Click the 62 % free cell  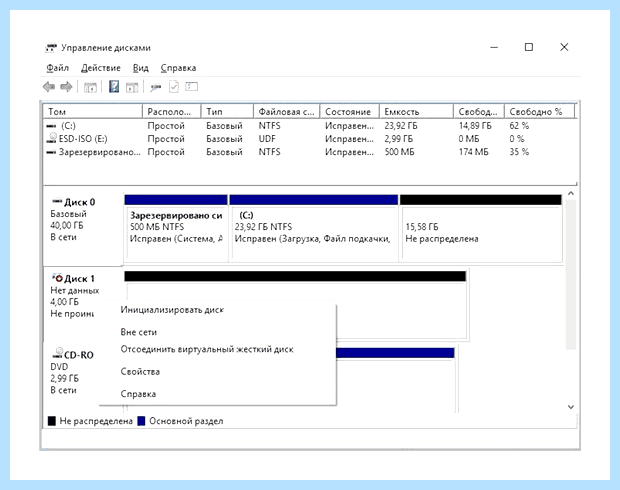click(519, 126)
